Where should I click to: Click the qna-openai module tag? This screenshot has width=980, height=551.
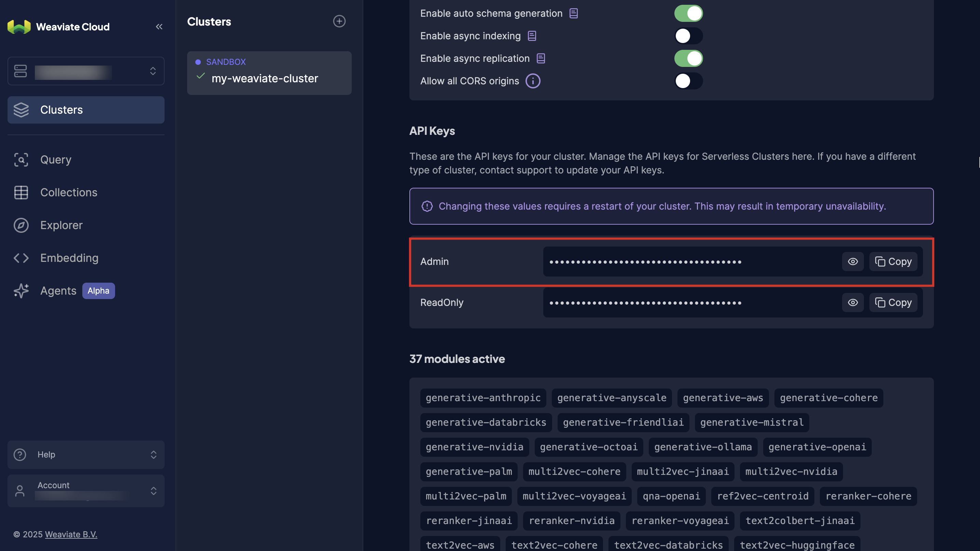pos(671,496)
